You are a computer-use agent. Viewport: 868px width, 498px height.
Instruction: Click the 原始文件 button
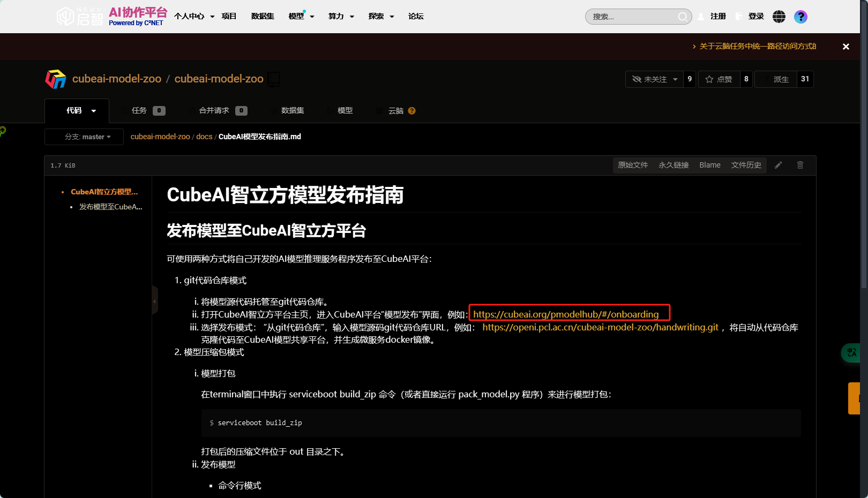click(633, 165)
